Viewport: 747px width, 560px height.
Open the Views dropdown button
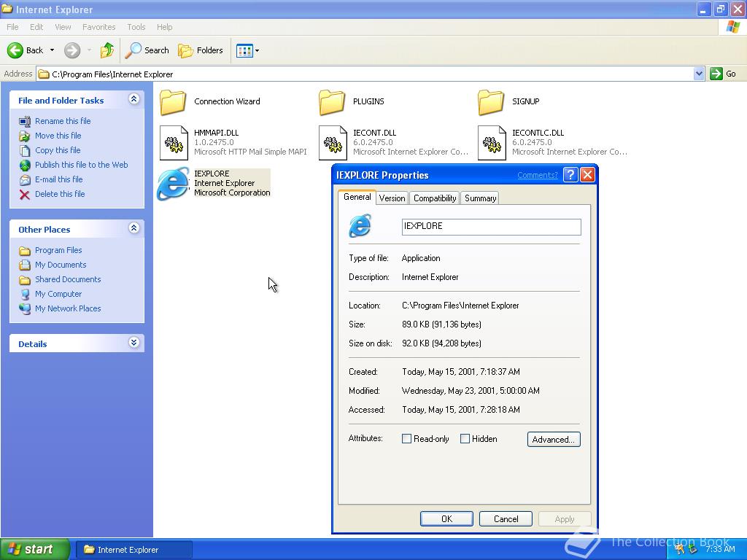tap(248, 50)
